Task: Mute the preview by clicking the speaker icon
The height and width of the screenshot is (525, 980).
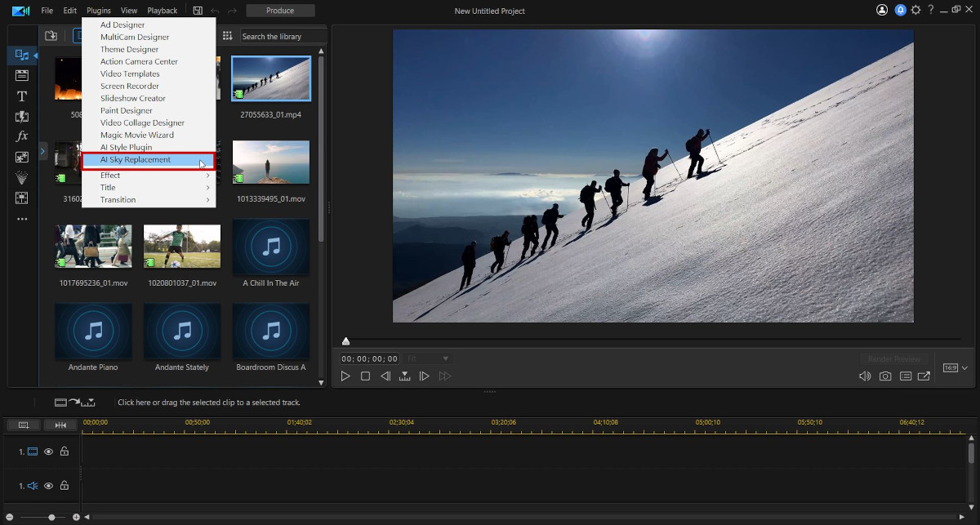Action: coord(864,376)
